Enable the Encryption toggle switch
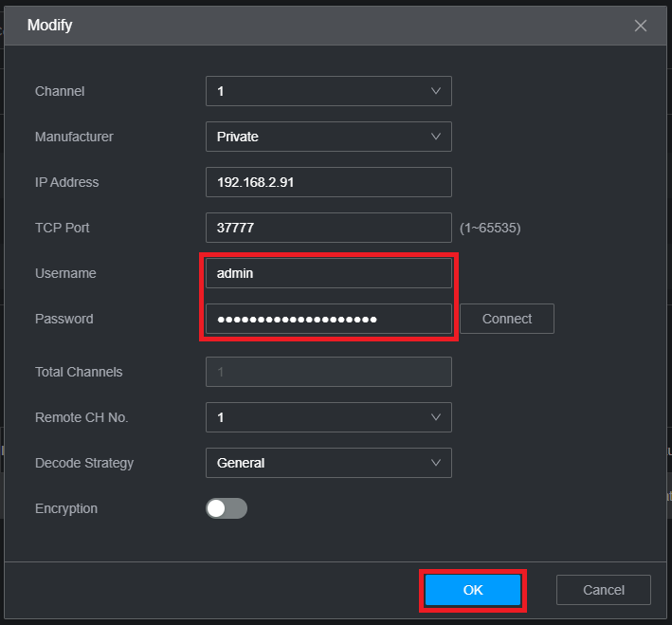The image size is (672, 625). 227,508
